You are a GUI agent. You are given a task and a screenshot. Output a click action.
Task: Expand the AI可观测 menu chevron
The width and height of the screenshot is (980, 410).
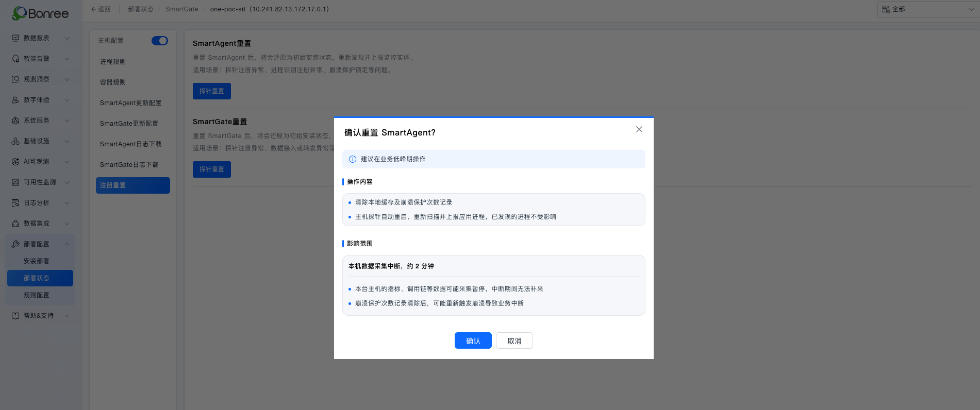click(67, 162)
